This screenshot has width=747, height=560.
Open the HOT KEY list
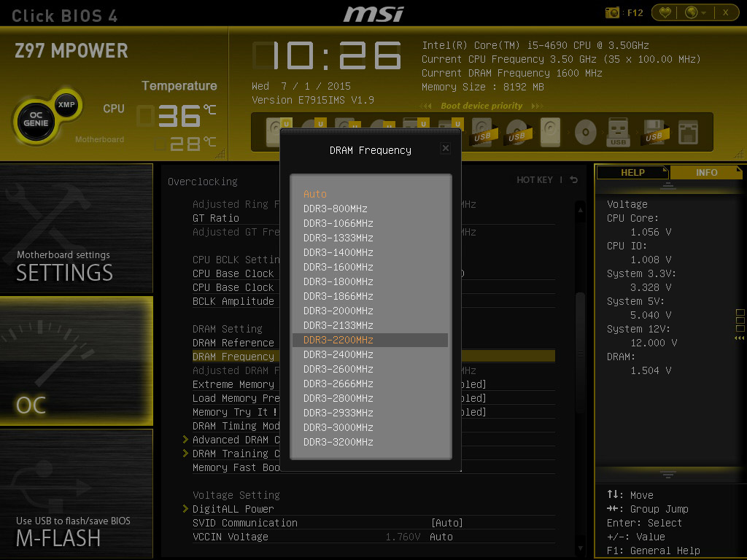click(535, 179)
